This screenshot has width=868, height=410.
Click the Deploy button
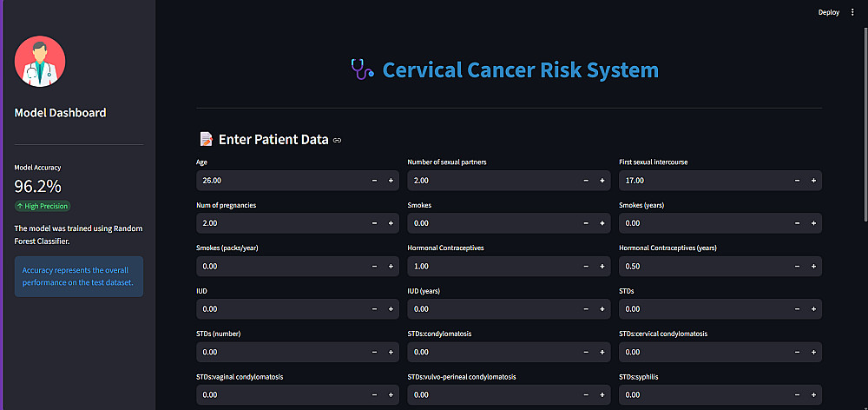(x=828, y=12)
